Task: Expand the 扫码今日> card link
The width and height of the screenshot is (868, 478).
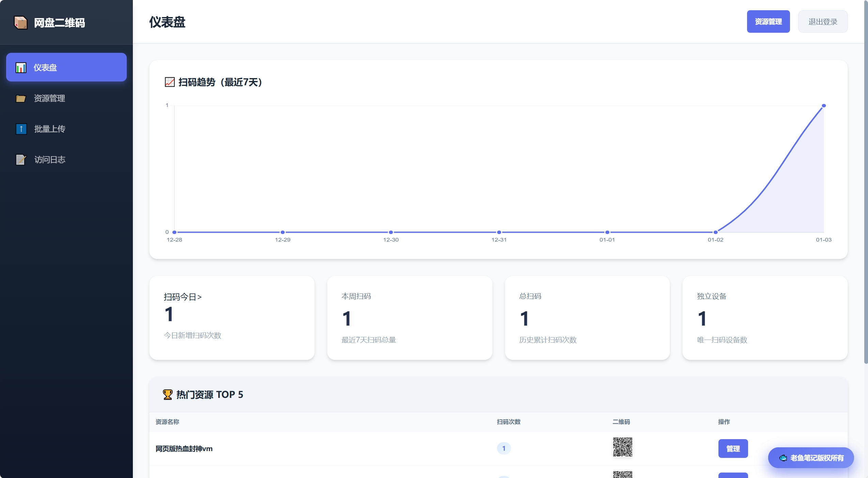Action: click(x=183, y=297)
